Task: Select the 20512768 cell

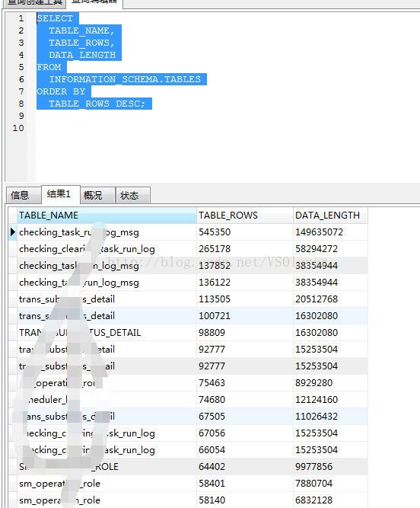Action: click(x=330, y=299)
